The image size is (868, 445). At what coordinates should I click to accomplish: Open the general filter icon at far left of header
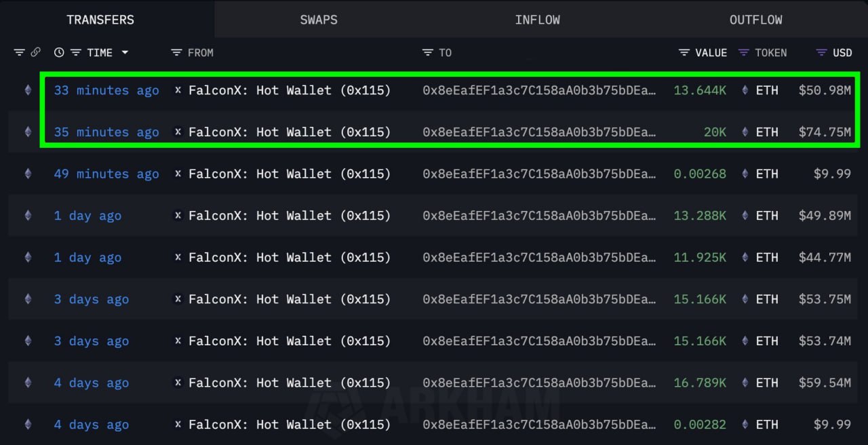[19, 52]
